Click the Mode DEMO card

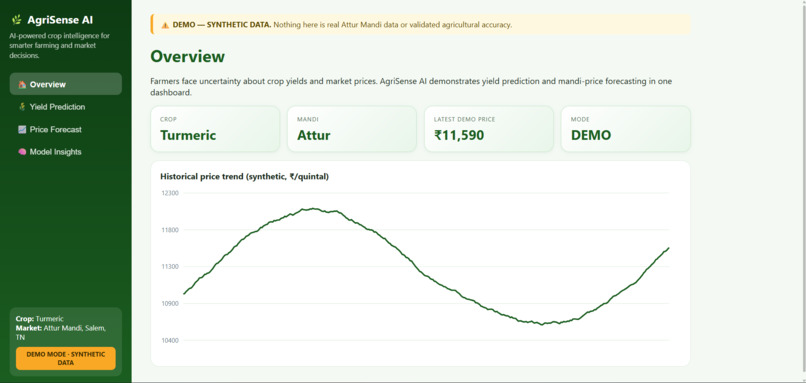[626, 129]
